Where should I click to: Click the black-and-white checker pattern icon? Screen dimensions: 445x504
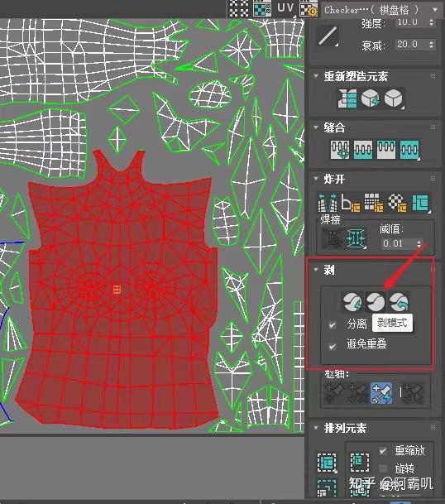[239, 8]
